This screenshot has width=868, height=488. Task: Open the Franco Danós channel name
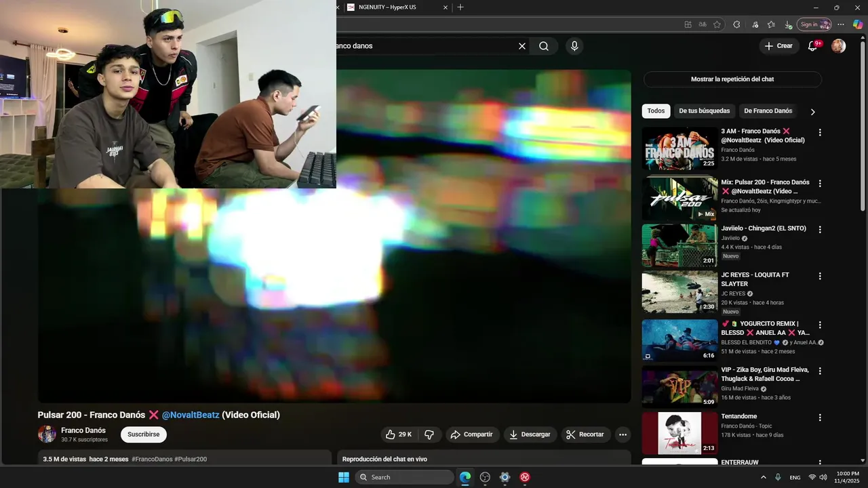83,430
